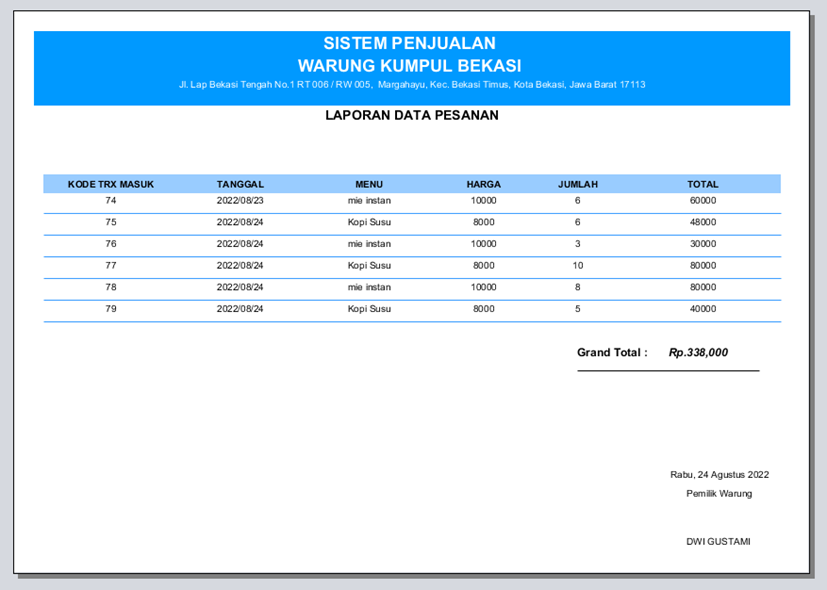This screenshot has width=827, height=590.
Task: Click quantity '6' in transaction 75 row
Action: [578, 222]
